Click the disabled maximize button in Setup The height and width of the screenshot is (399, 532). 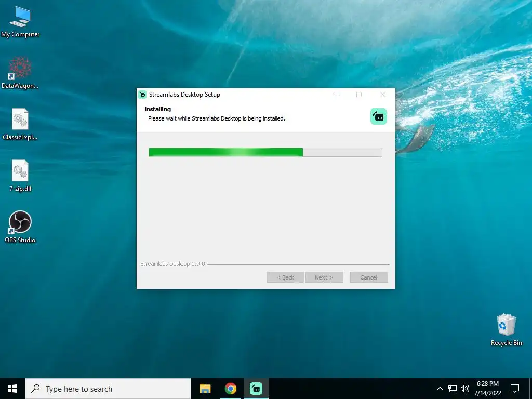[359, 95]
